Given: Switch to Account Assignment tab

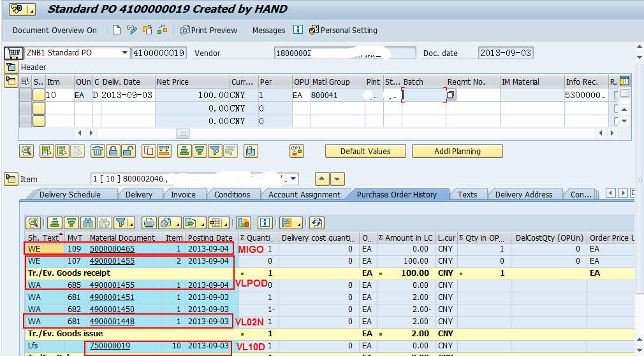Looking at the screenshot, I should pos(304,194).
